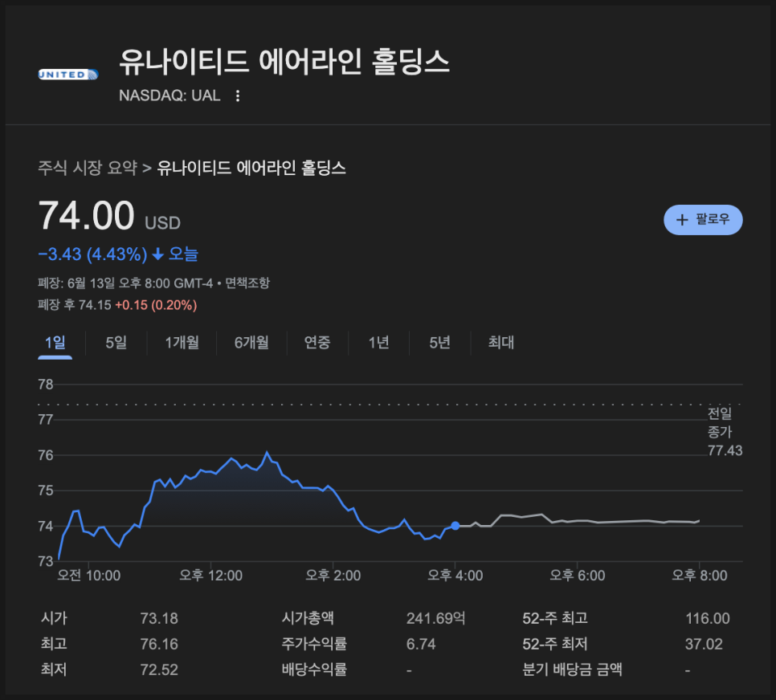Select the 1일 tab

coord(55,342)
